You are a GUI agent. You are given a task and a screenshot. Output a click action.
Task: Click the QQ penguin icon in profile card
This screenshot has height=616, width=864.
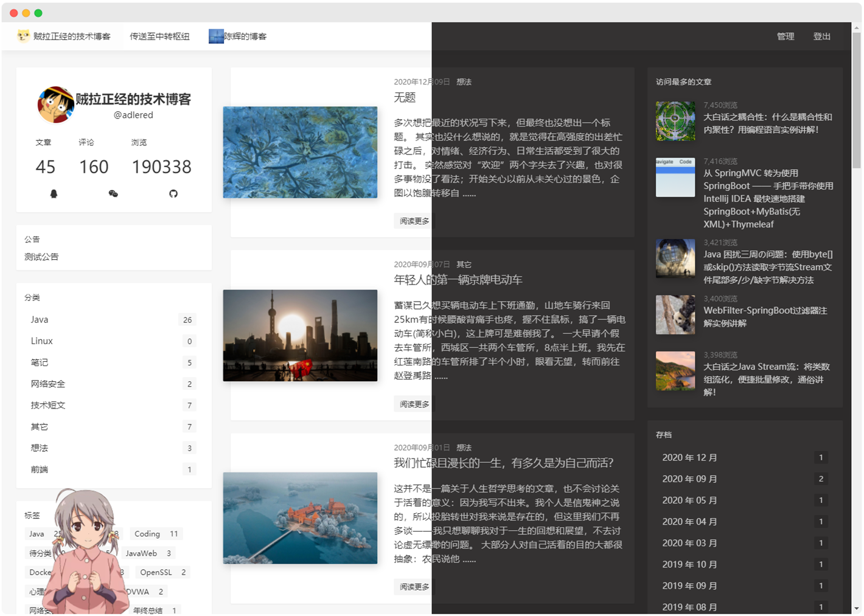click(54, 194)
